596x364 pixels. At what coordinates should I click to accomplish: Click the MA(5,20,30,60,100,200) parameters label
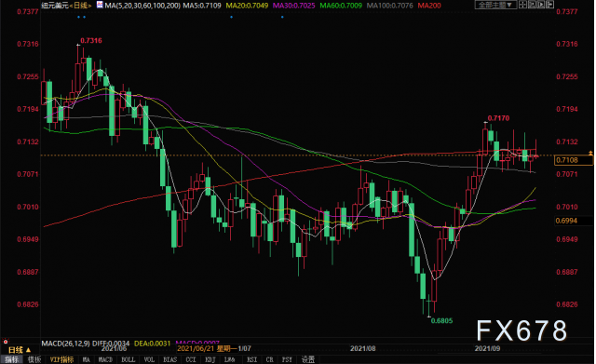click(x=142, y=6)
